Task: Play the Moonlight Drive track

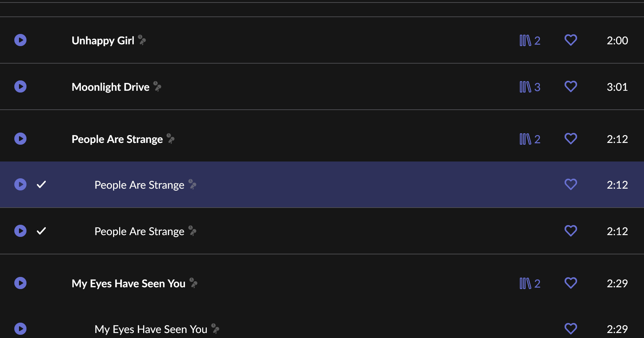Action: (20, 86)
